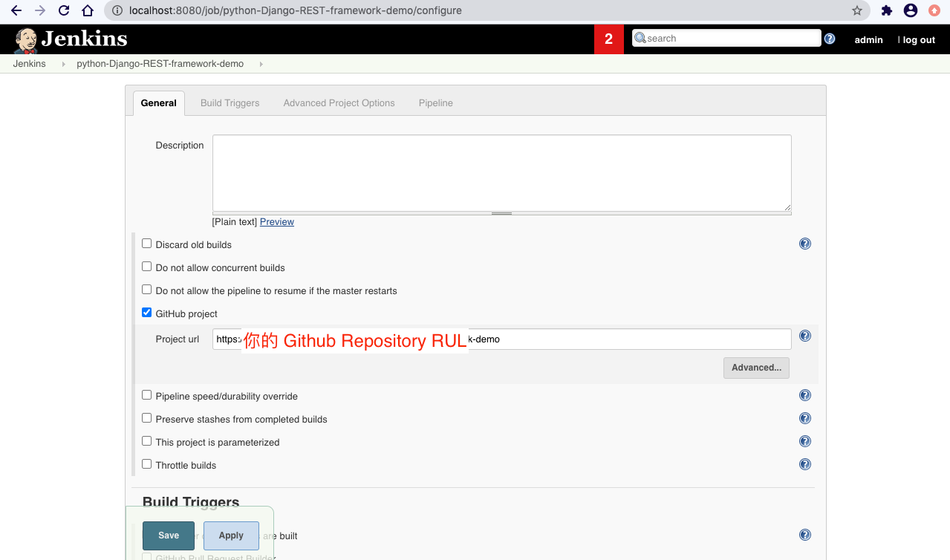This screenshot has height=560, width=950.
Task: Enable Discard old builds
Action: [146, 243]
